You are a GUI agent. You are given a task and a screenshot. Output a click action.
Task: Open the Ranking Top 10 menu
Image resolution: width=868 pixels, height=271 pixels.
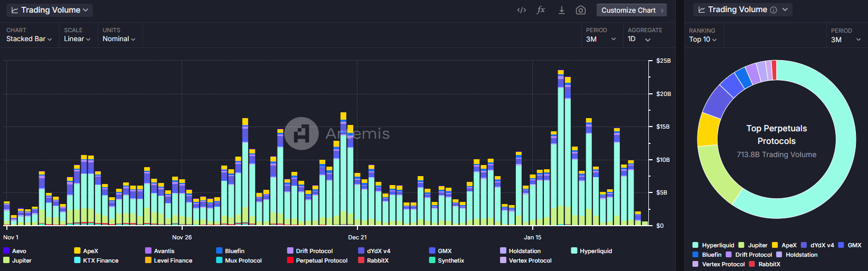(703, 40)
